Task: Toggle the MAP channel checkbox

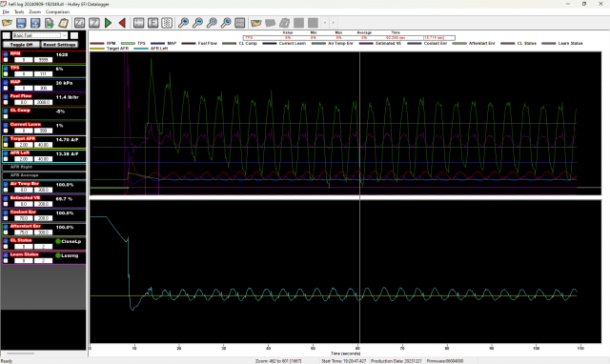Action: [x=6, y=83]
